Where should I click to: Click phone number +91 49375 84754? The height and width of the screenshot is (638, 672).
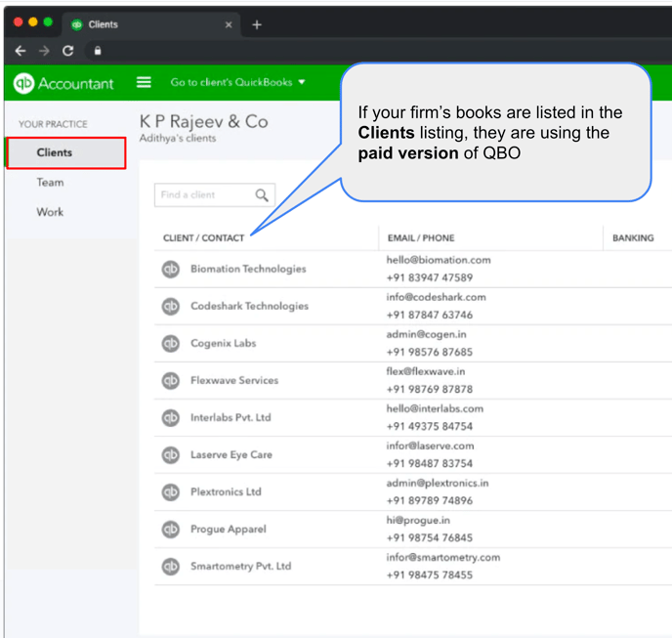point(430,427)
